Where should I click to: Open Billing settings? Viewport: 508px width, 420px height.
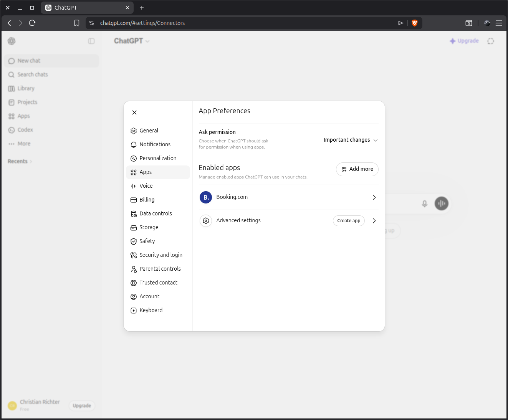(158, 200)
